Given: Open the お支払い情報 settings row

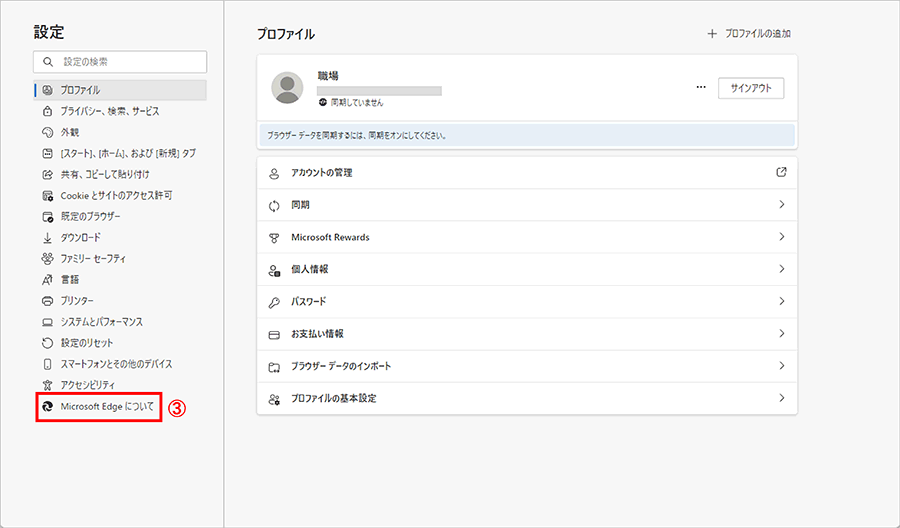Looking at the screenshot, I should [527, 334].
